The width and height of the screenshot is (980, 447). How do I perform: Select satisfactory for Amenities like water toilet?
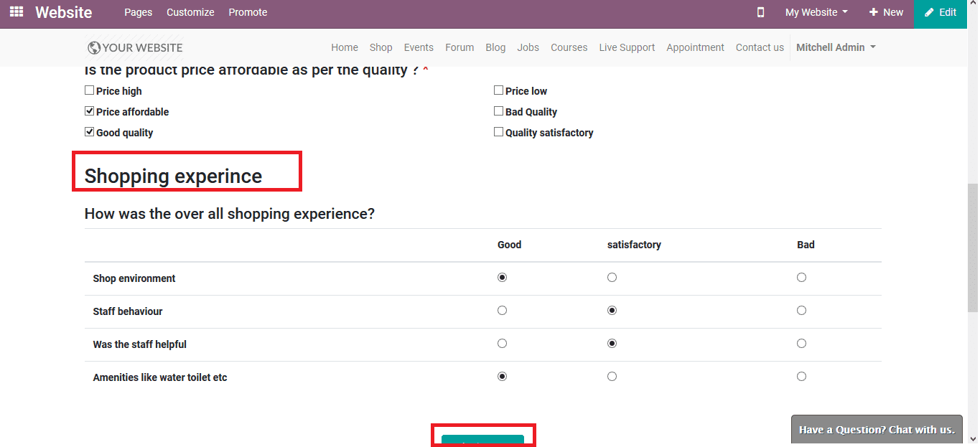point(612,377)
